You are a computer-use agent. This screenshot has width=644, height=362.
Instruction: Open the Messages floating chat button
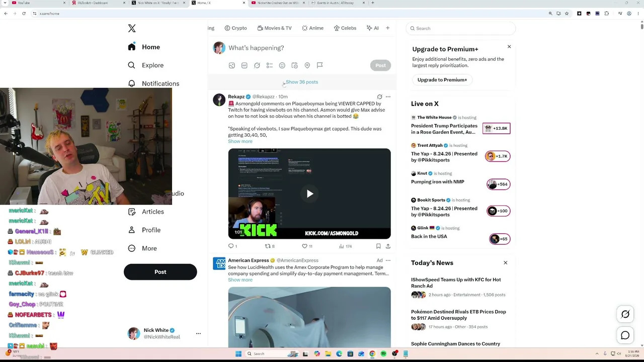coord(625,335)
